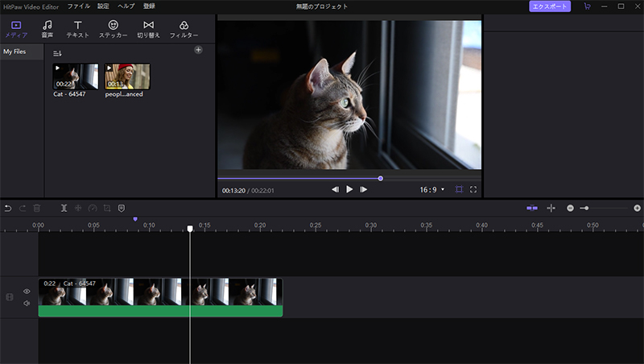The image size is (644, 364).
Task: Open the ファイル menu
Action: pyautogui.click(x=79, y=6)
